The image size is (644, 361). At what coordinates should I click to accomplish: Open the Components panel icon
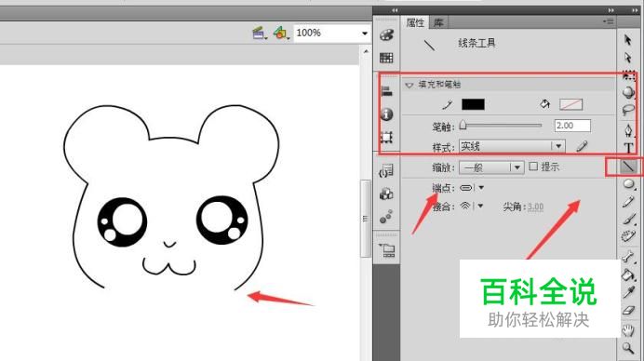pos(386,194)
